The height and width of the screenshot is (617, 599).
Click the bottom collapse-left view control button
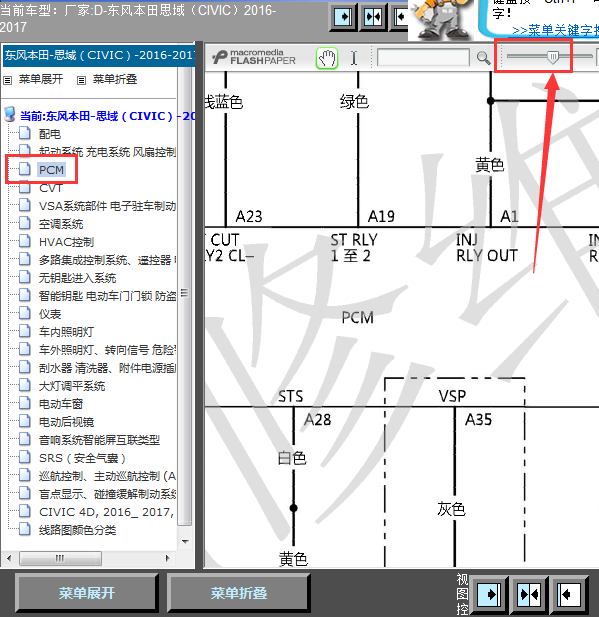coord(569,594)
